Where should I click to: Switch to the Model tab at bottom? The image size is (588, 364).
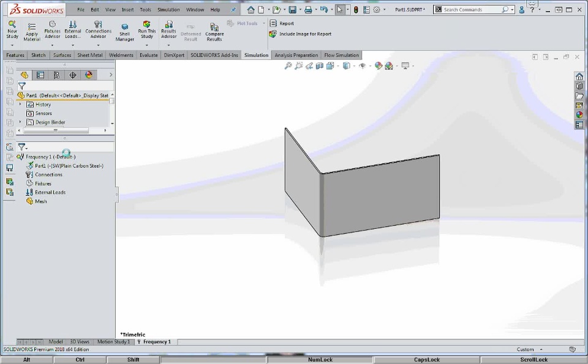[x=56, y=341]
